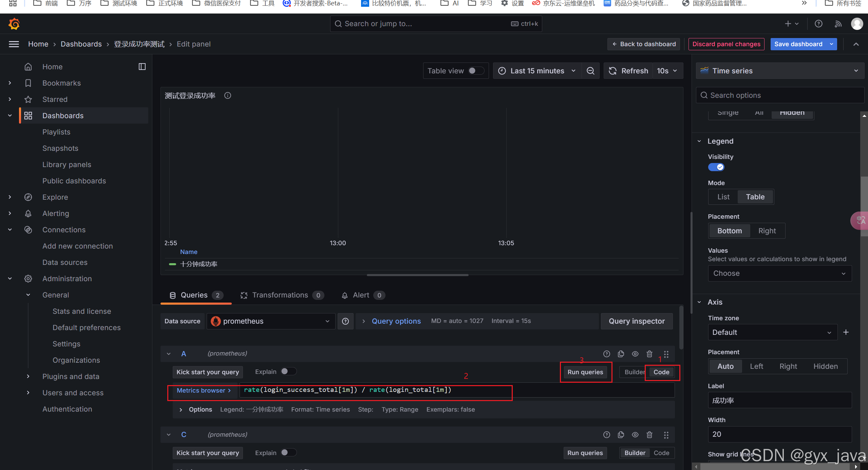This screenshot has width=868, height=470.
Task: Open the Last 15 minutes time picker
Action: 537,71
